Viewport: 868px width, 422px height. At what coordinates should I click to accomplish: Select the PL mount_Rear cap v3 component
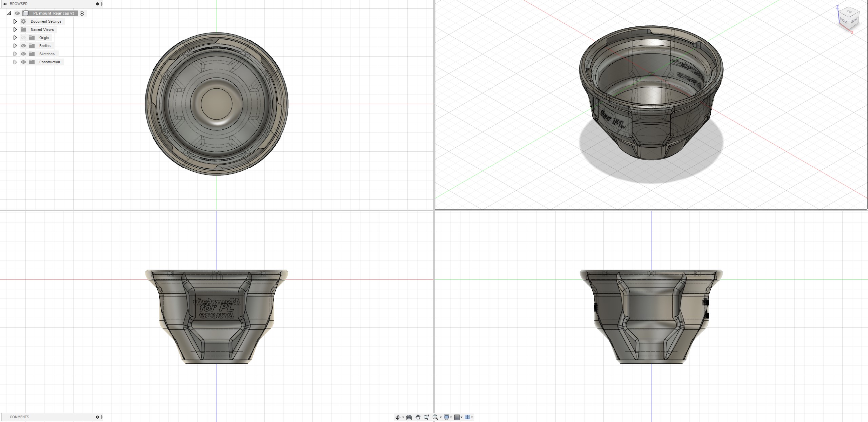coord(54,13)
